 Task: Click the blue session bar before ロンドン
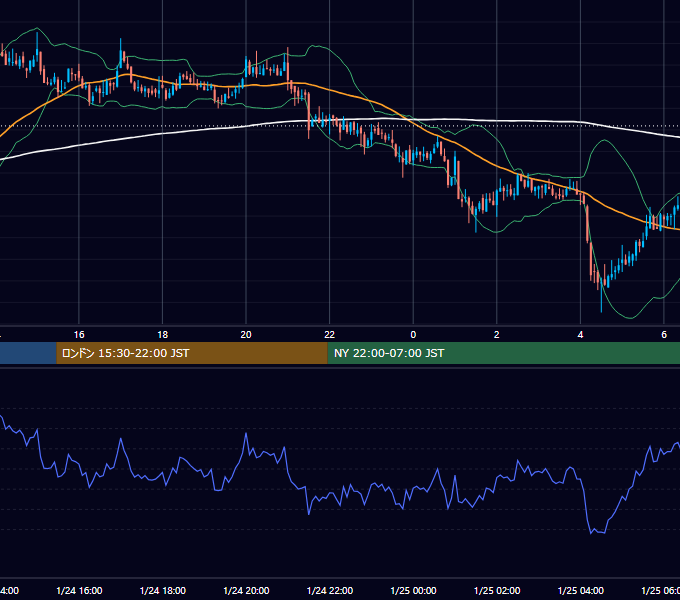[28, 353]
